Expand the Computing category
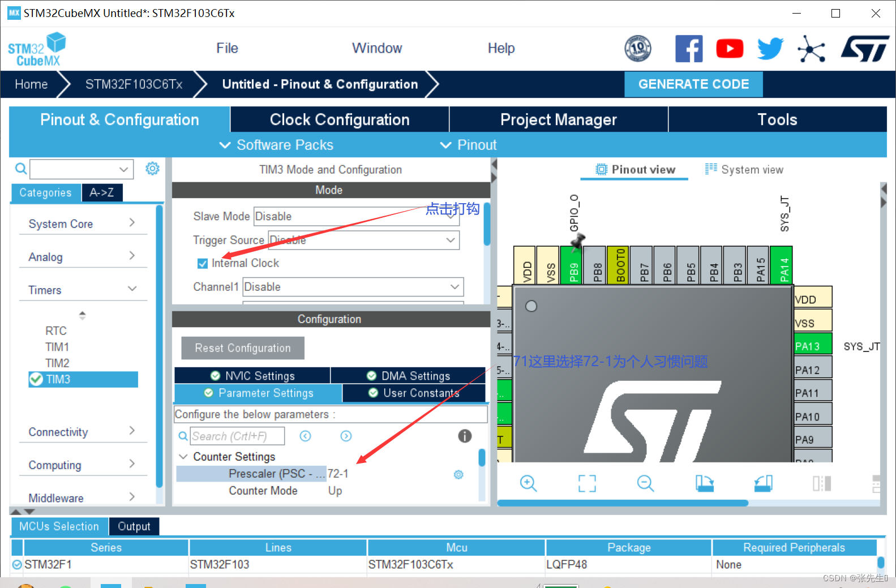 (x=83, y=465)
